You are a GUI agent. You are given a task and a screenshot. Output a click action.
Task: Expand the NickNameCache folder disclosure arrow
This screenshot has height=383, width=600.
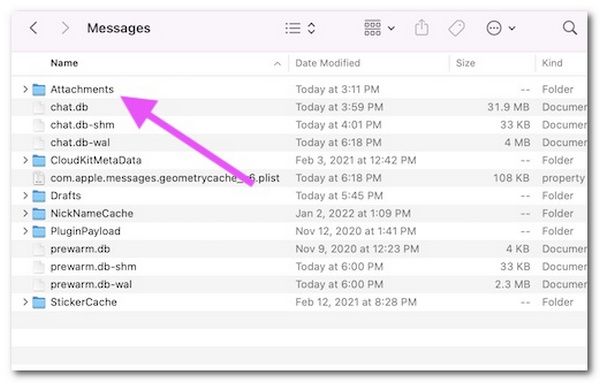(25, 213)
